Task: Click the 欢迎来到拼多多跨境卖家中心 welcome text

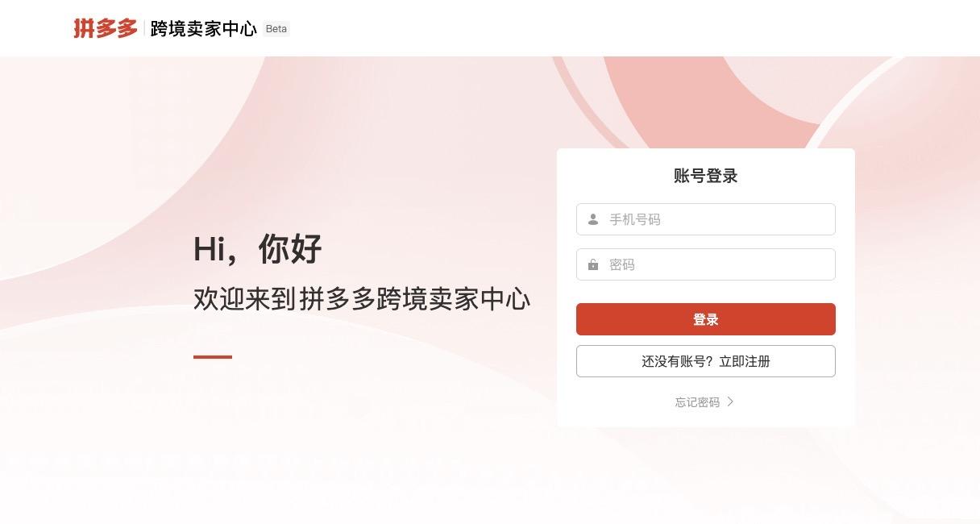Action: [x=362, y=299]
